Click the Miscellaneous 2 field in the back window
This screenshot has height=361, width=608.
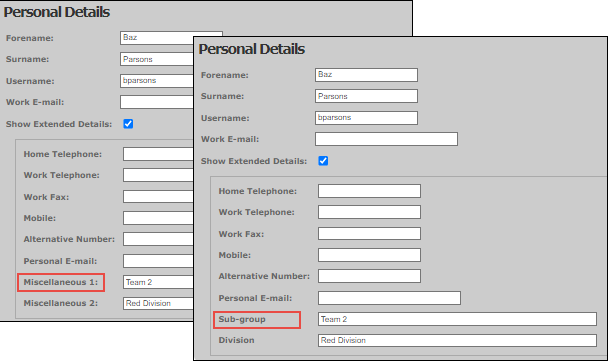click(x=158, y=303)
